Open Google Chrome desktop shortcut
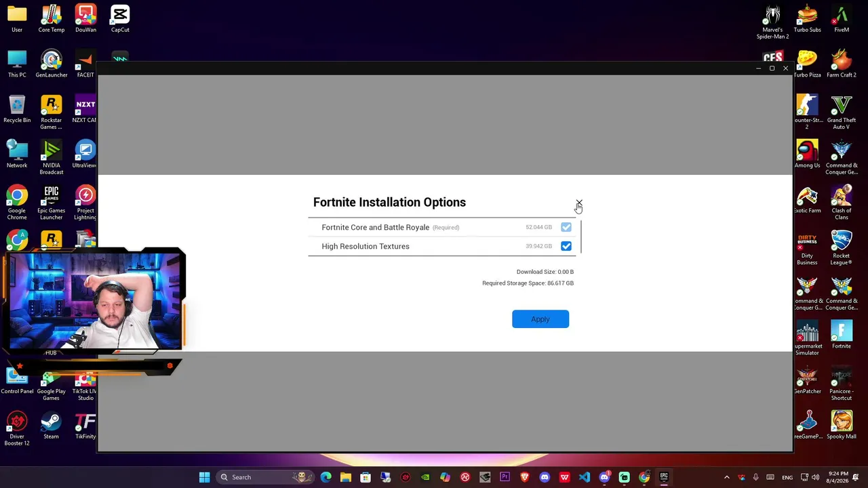Screen dimensions: 868x488 [17, 203]
